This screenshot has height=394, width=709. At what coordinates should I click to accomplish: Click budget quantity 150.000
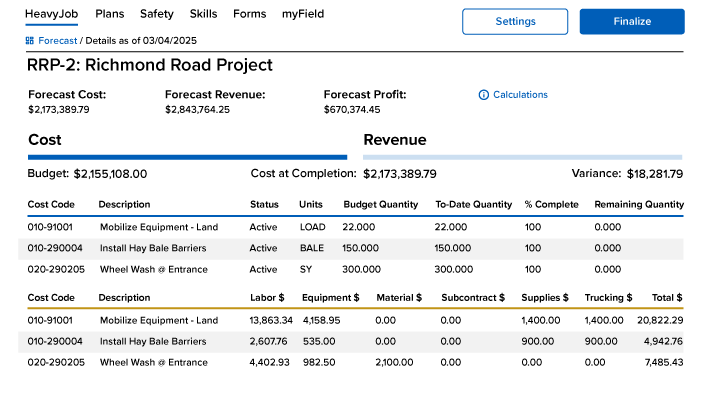[360, 248]
